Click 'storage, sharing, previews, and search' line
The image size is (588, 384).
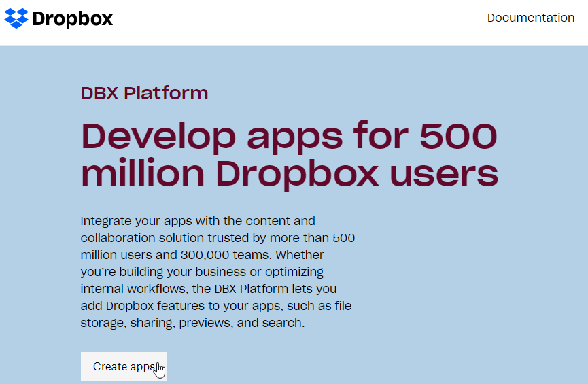coord(192,323)
